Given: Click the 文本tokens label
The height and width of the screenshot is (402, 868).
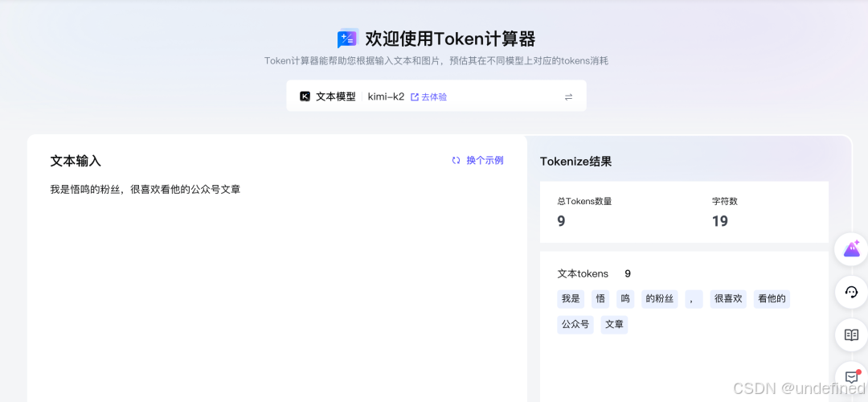Looking at the screenshot, I should [583, 273].
